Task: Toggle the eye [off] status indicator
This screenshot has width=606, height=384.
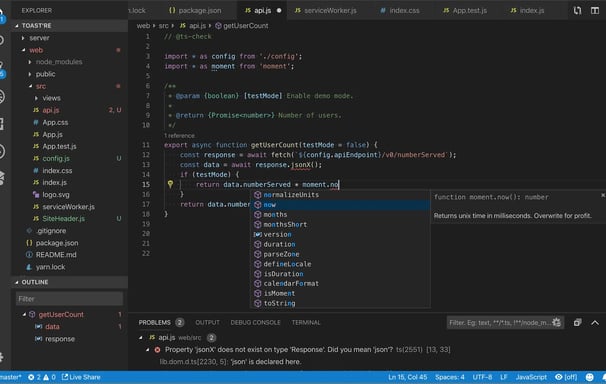Action: point(566,377)
